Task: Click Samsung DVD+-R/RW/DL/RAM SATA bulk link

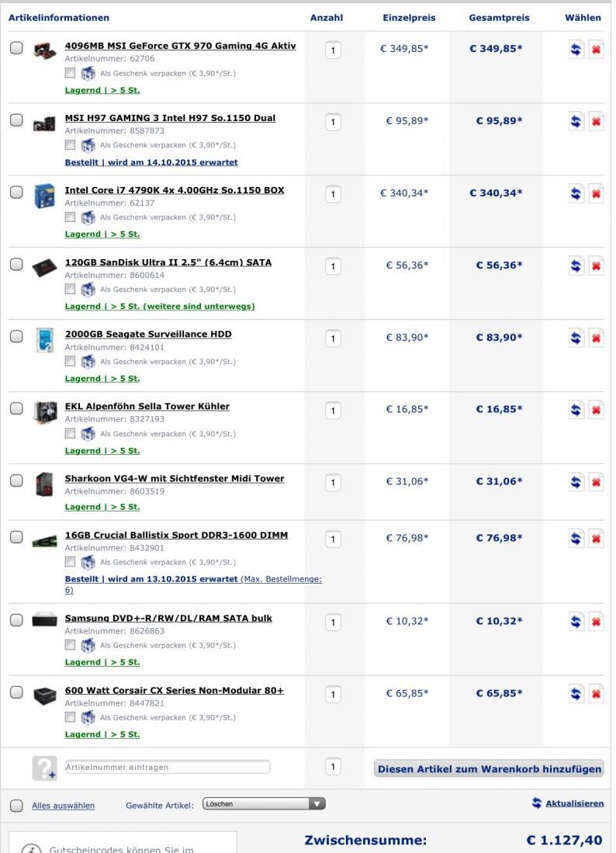Action: pyautogui.click(x=168, y=619)
